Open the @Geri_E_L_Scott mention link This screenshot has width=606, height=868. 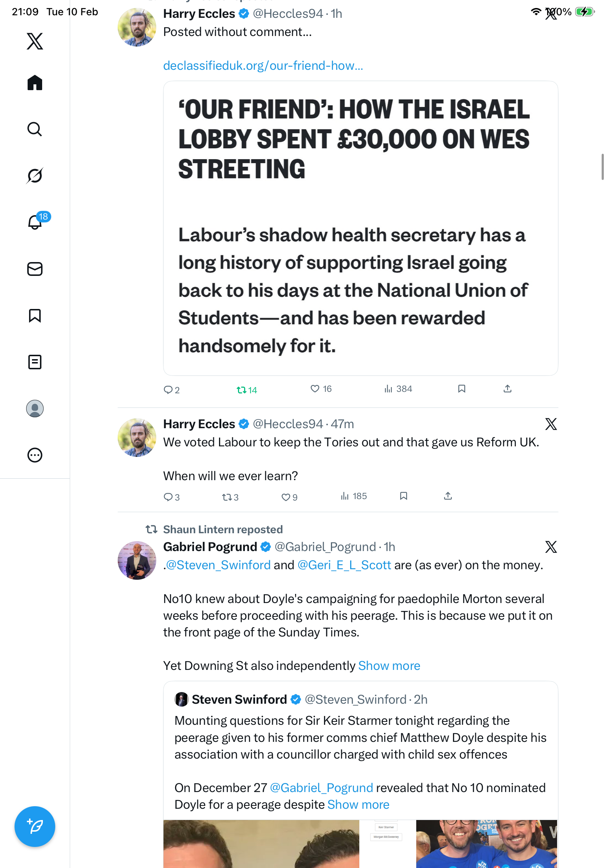(344, 565)
